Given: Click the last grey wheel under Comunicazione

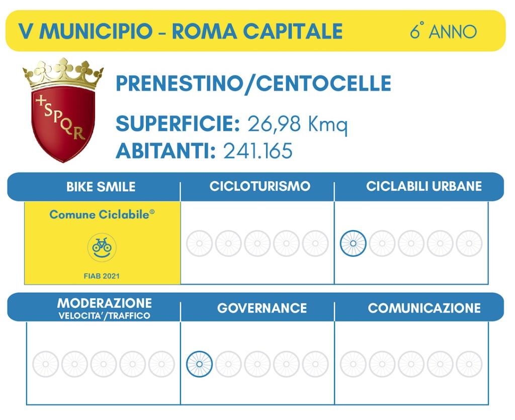Looking at the screenshot, I should (x=469, y=364).
